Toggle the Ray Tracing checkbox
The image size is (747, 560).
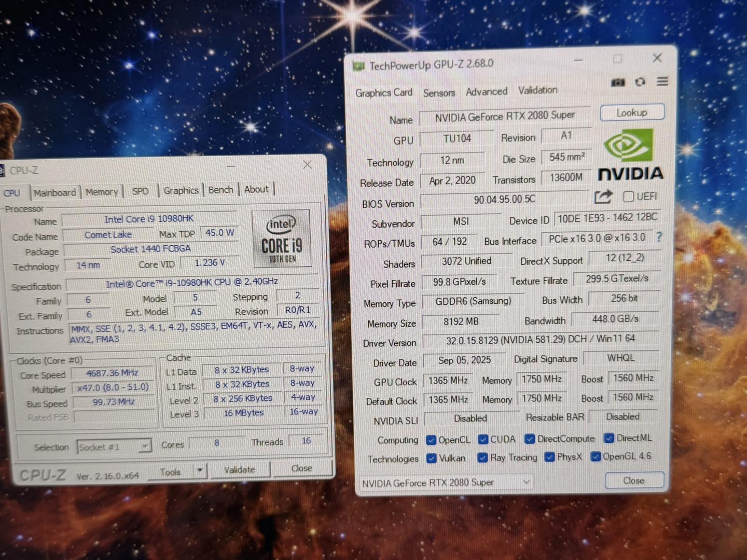point(482,457)
